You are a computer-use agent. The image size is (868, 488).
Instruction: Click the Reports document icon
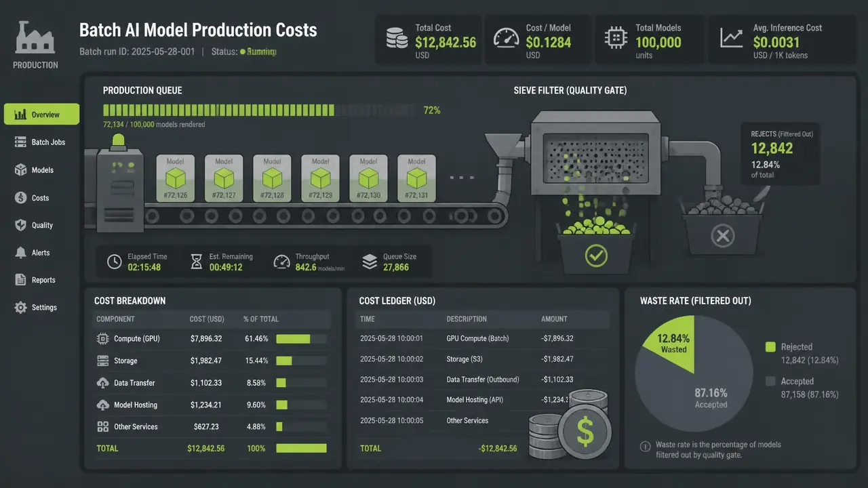point(20,280)
